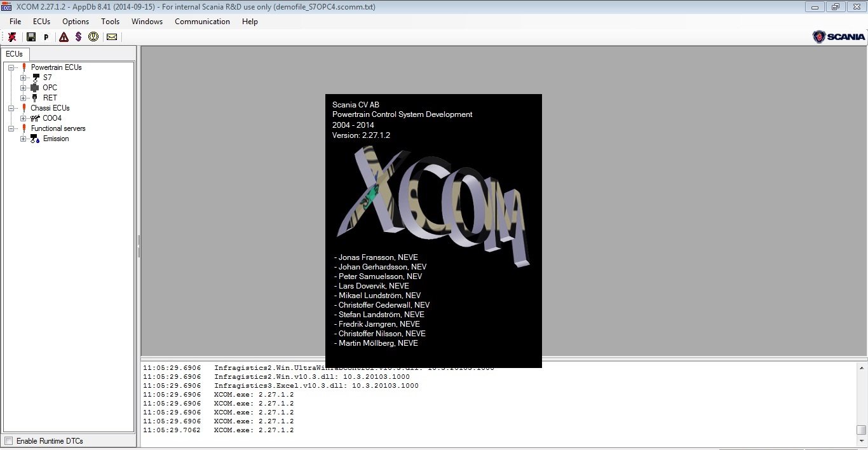
Task: Collapse the Chassi ECUs tree node
Action: (x=11, y=108)
